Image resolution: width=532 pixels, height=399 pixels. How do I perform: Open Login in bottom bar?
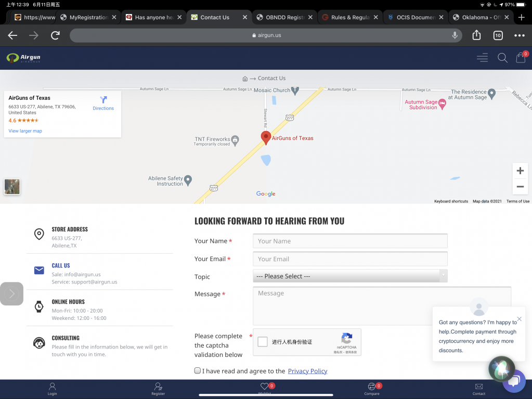click(52, 389)
